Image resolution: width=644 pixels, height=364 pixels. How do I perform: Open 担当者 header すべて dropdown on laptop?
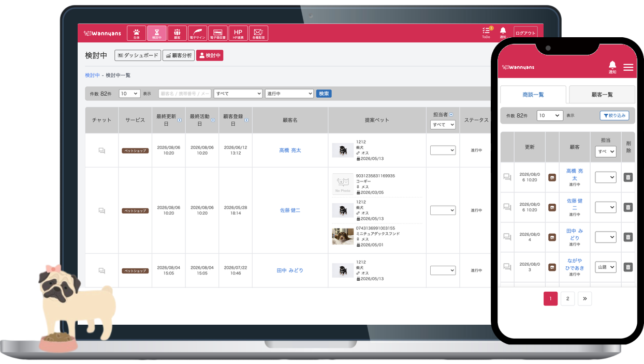pos(443,125)
